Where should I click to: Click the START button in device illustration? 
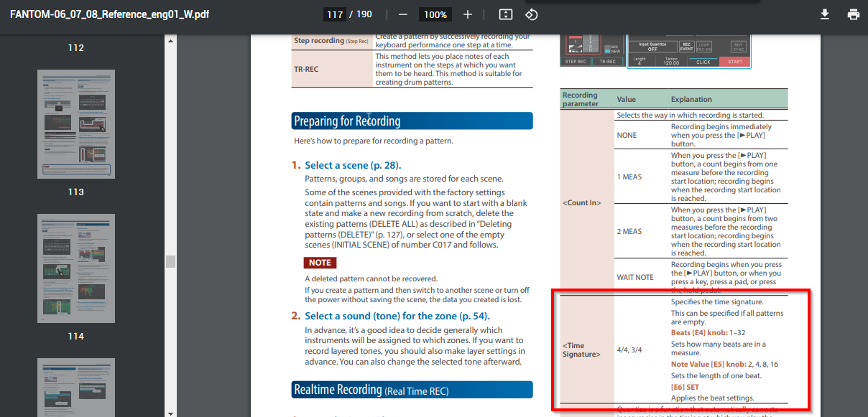tap(735, 62)
